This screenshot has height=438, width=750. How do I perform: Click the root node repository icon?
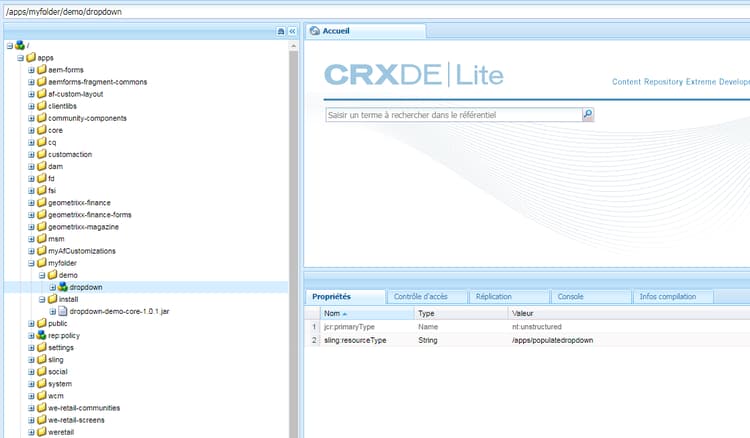pos(20,45)
